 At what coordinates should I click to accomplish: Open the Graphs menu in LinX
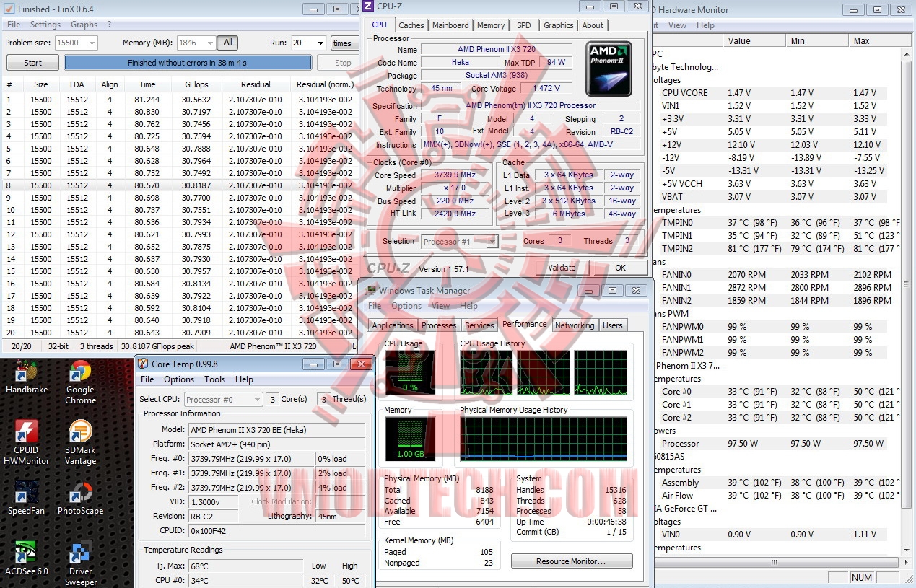(x=84, y=25)
